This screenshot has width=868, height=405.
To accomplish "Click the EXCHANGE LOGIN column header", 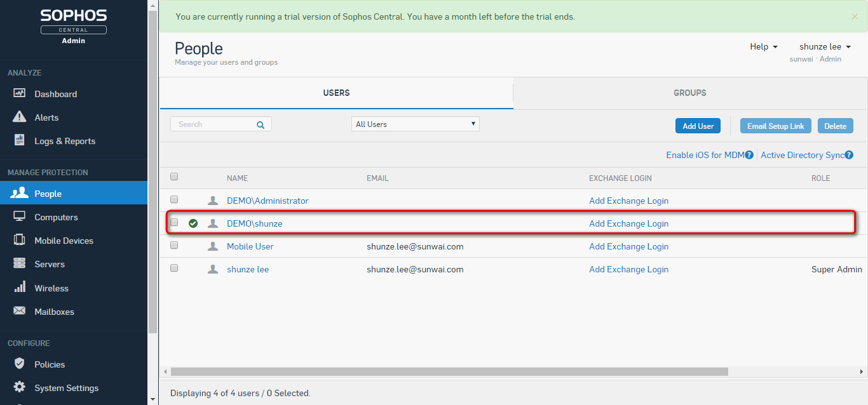I will (620, 178).
